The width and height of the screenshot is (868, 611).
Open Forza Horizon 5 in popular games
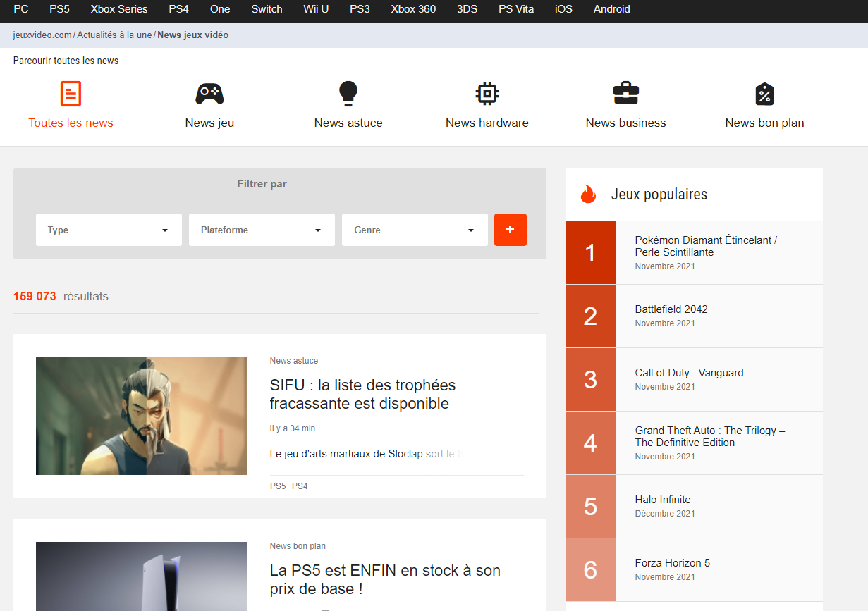coord(673,563)
